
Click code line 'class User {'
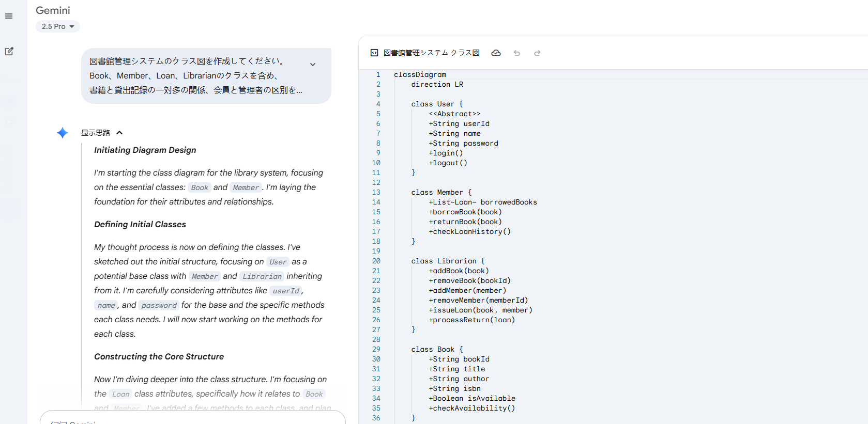tap(437, 104)
